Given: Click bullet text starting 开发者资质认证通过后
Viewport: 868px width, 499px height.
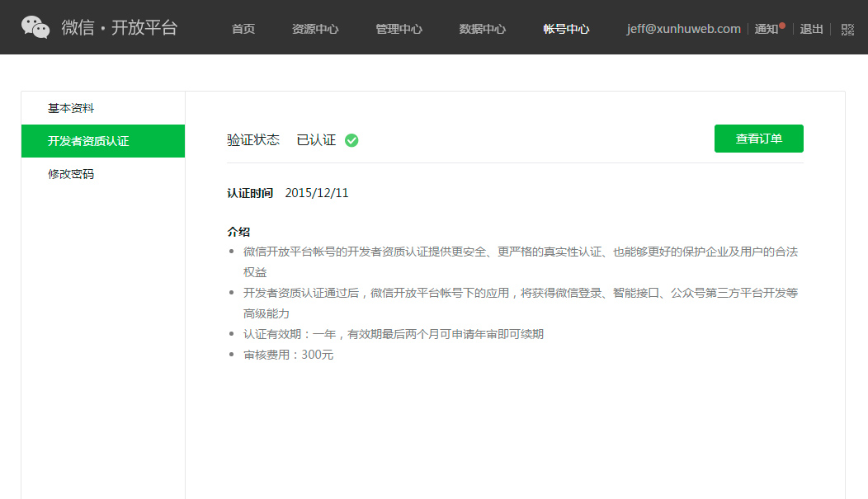Looking at the screenshot, I should [521, 304].
